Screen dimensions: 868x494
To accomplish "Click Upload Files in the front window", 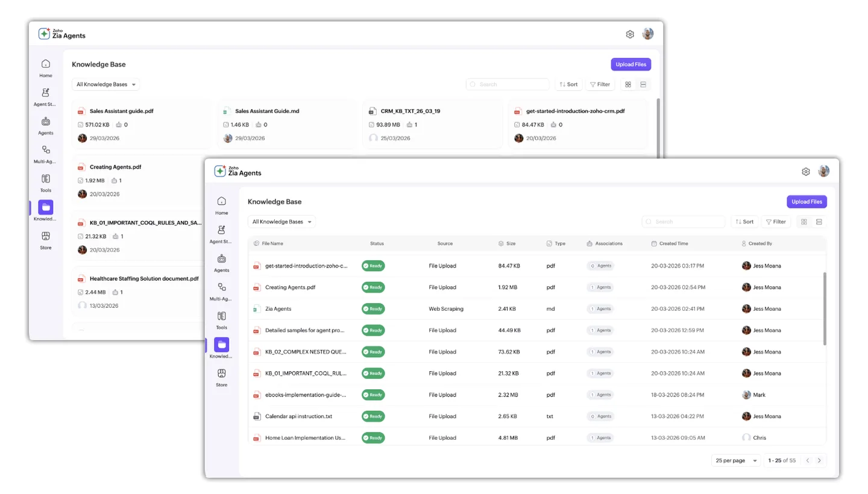I will (x=807, y=202).
